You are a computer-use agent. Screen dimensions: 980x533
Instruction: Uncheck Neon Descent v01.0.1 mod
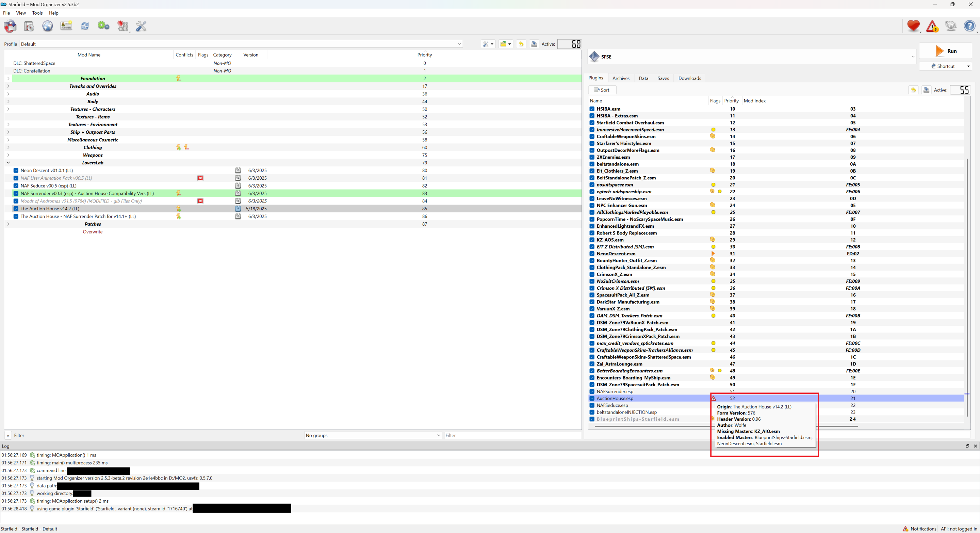click(16, 171)
